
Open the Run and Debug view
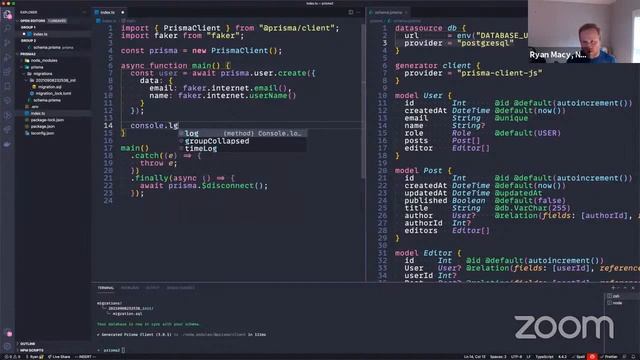(7, 57)
